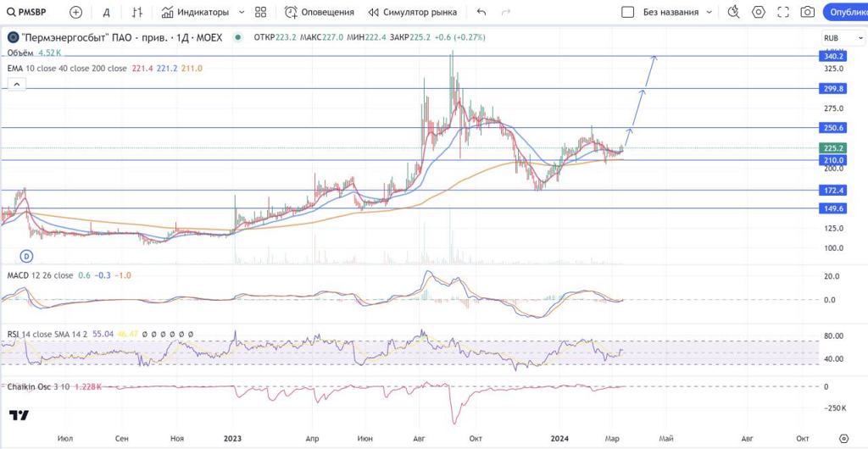This screenshot has width=868, height=449.
Task: Take a chart snapshot with camera icon
Action: click(x=808, y=13)
